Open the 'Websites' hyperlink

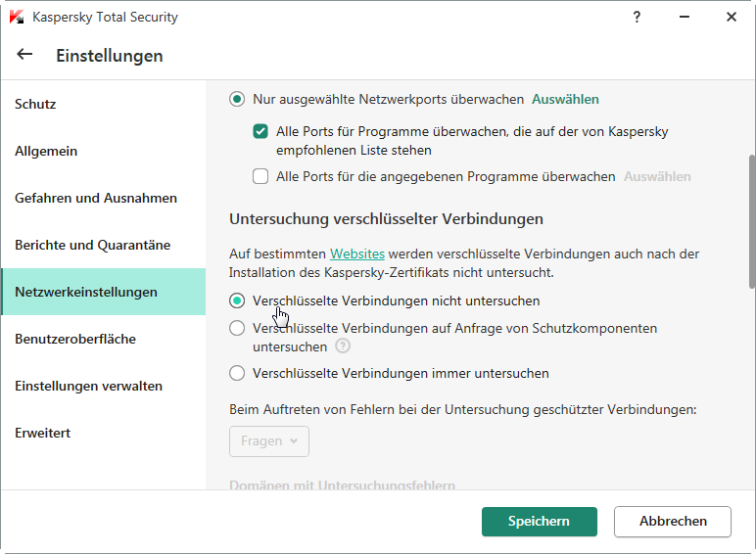click(x=356, y=254)
